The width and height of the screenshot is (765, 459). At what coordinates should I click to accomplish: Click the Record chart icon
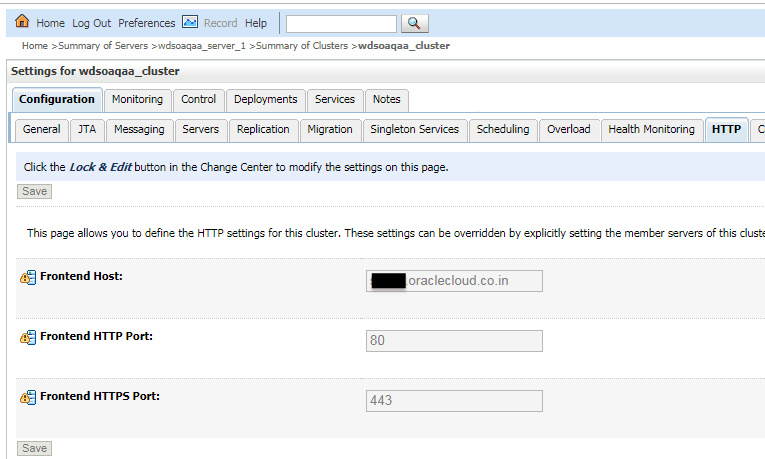pyautogui.click(x=190, y=22)
